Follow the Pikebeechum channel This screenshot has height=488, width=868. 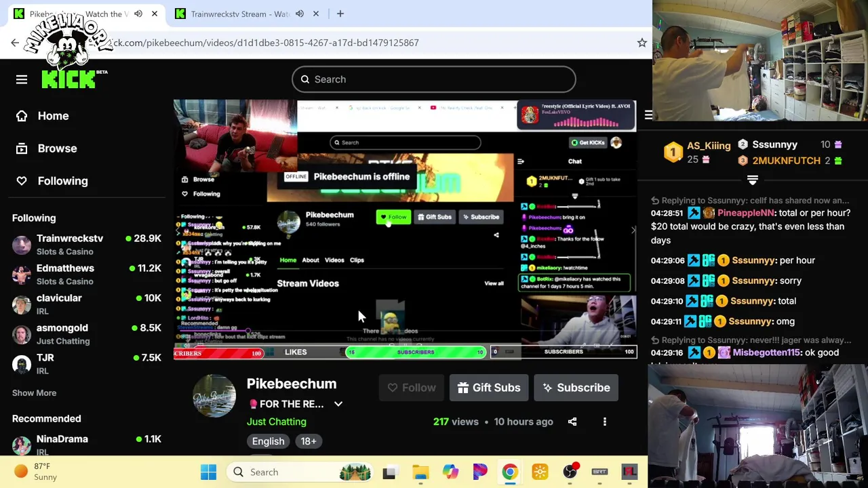tap(412, 388)
